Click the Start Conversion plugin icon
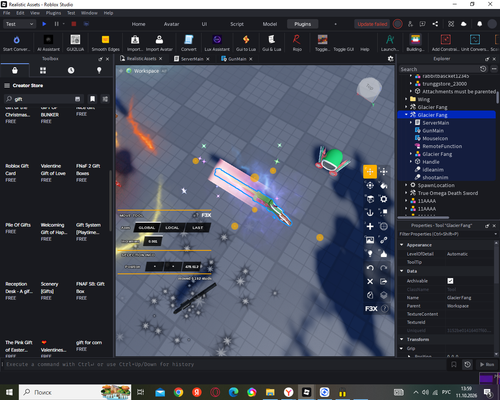 (x=16, y=43)
